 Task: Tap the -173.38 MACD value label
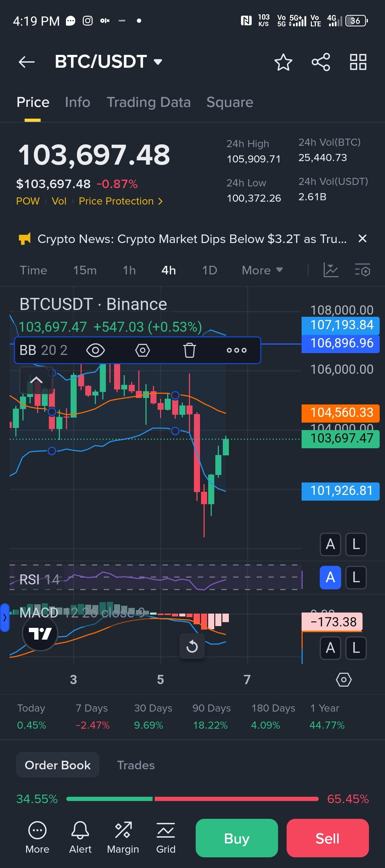coord(332,622)
